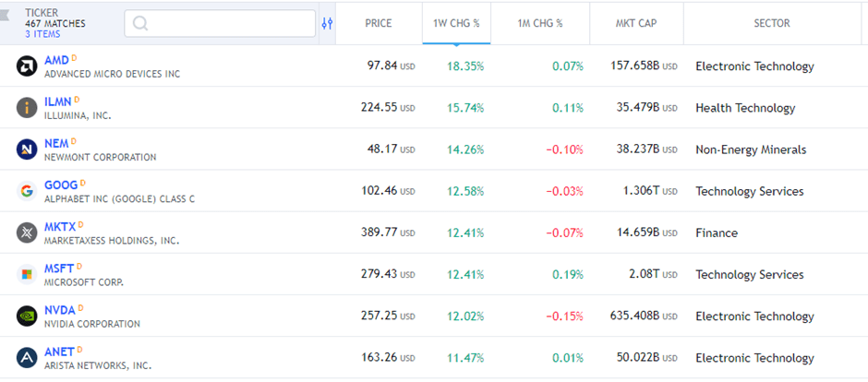Sort by the 1M CHG % column
Image resolution: width=868 pixels, height=382 pixels.
[x=540, y=23]
